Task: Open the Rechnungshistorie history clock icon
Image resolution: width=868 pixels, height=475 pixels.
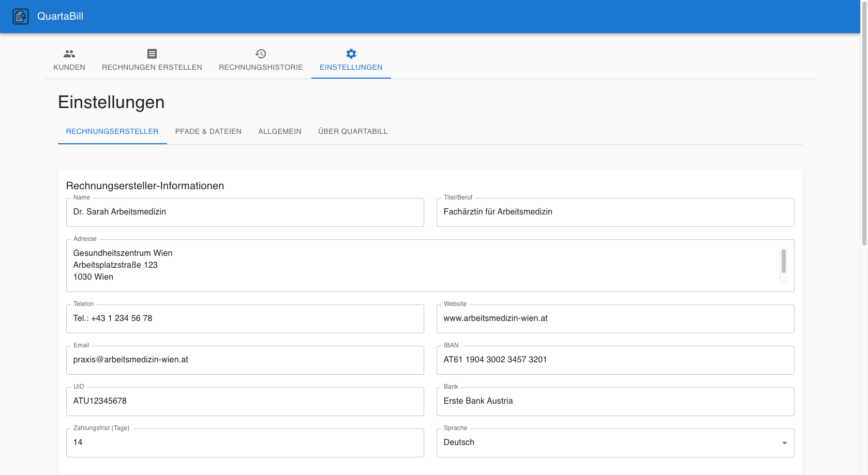Action: (x=261, y=54)
